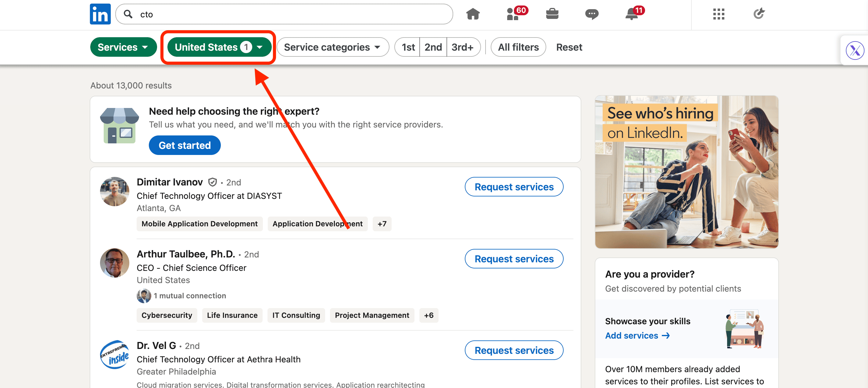Screen dimensions: 868x388
Task: Click the Get started button
Action: [x=184, y=145]
